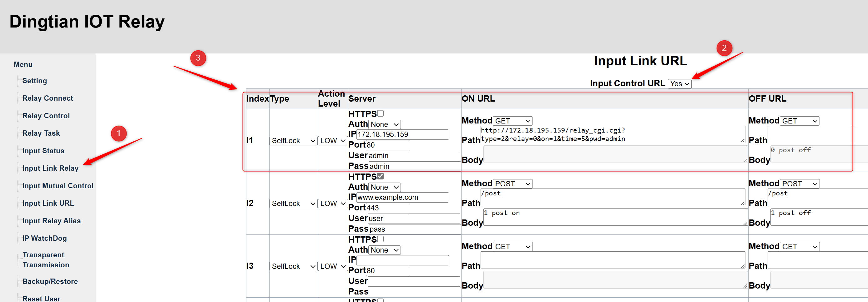Open I2 OFF URL Method POST dropdown
The width and height of the screenshot is (868, 302).
point(800,184)
